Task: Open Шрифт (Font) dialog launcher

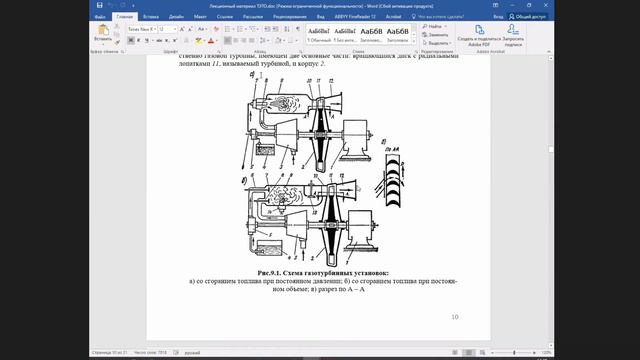Action: click(x=219, y=52)
